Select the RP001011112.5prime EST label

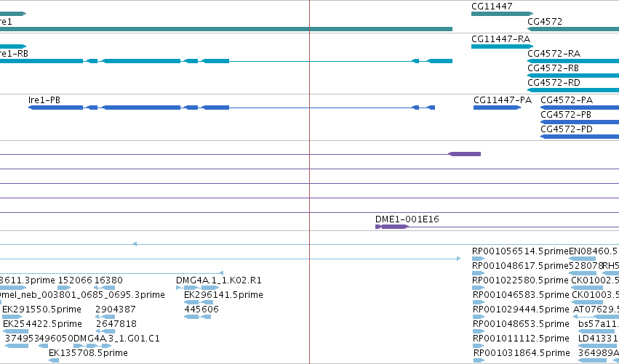521,339
